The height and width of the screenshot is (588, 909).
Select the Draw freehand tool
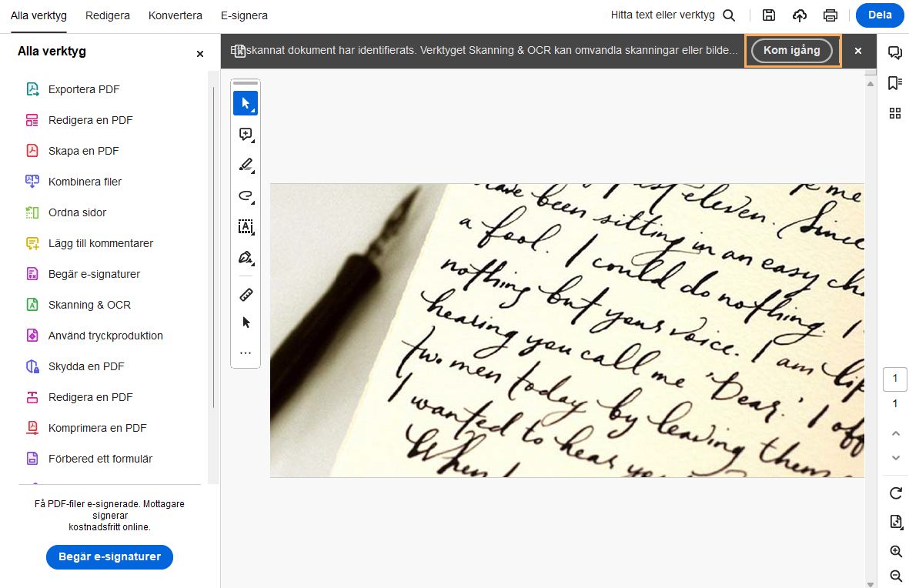click(245, 196)
